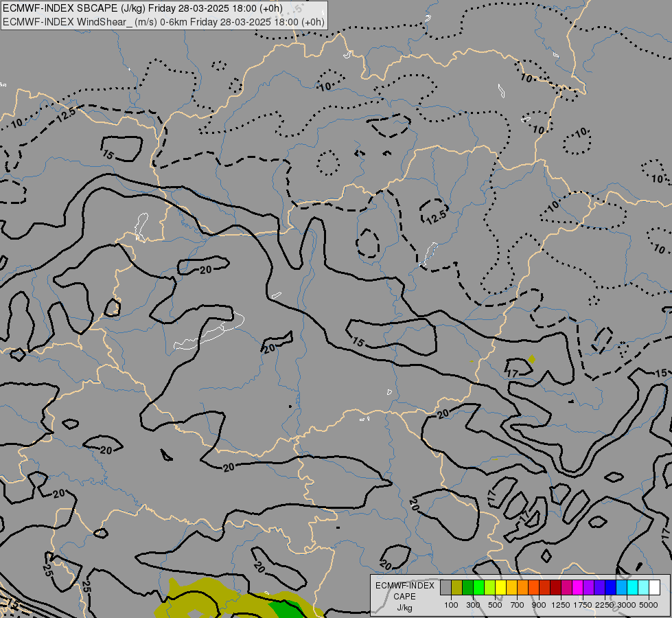Pick the orange-red swatch left of 900 tick

click(x=533, y=588)
